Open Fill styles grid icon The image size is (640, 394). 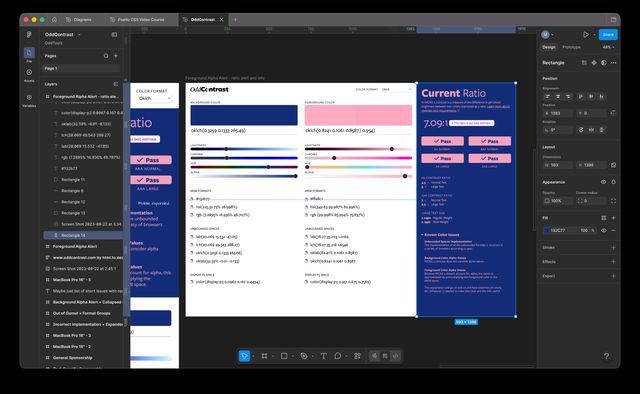(x=603, y=218)
